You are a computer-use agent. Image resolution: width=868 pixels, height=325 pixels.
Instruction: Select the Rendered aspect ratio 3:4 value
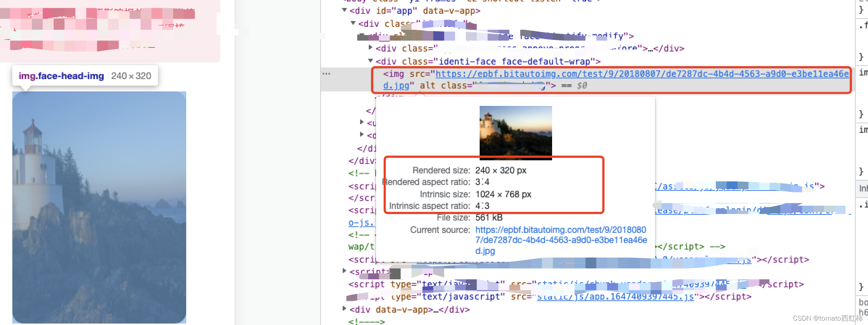[x=482, y=182]
